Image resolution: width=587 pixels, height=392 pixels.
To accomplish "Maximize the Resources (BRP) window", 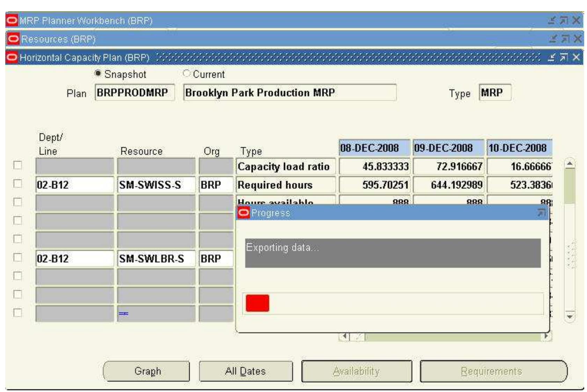I will 565,39.
